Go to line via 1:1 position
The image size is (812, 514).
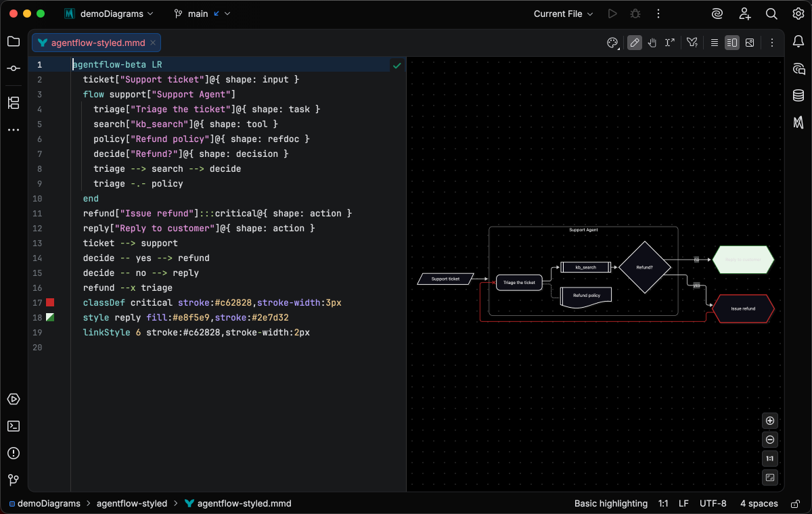pos(663,503)
